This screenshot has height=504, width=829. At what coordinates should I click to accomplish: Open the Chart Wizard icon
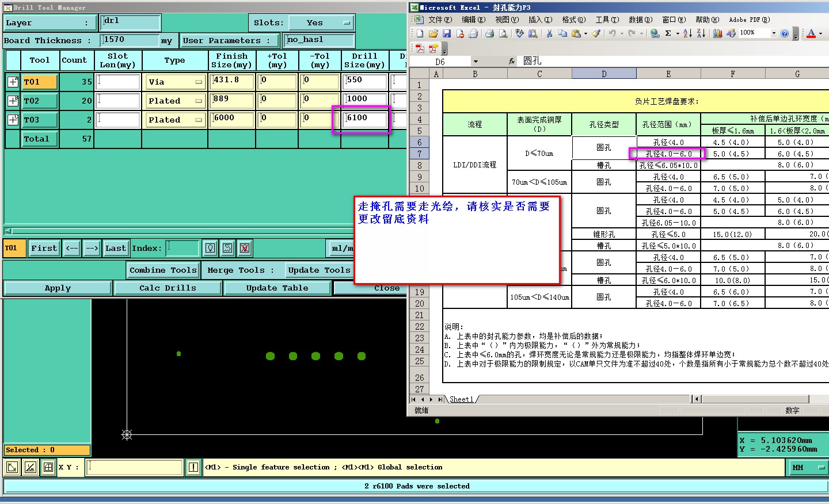click(717, 33)
